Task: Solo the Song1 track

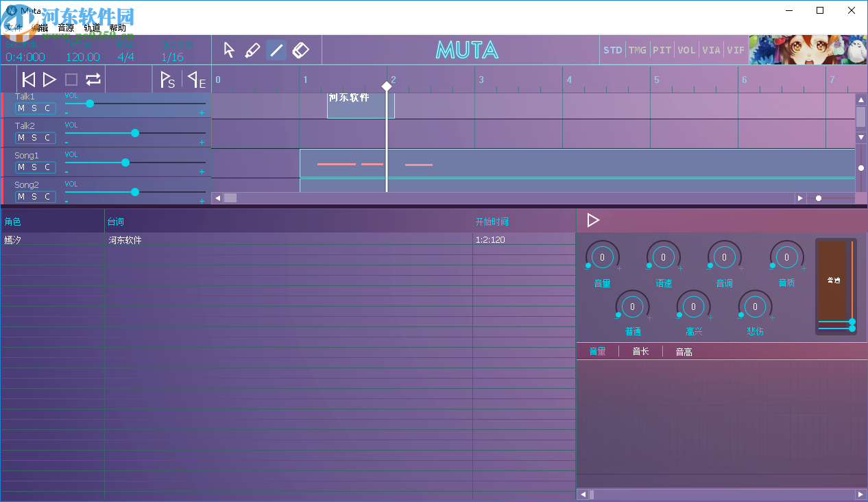Action: (34, 167)
